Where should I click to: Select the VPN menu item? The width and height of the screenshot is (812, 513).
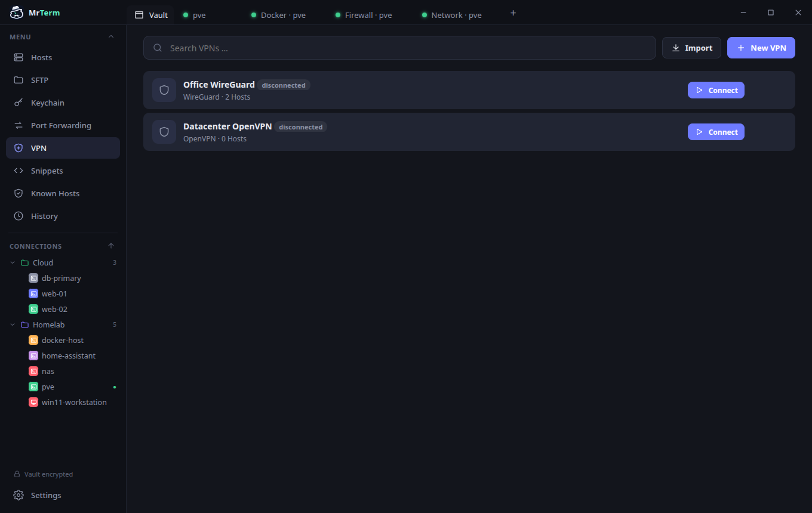click(x=63, y=148)
